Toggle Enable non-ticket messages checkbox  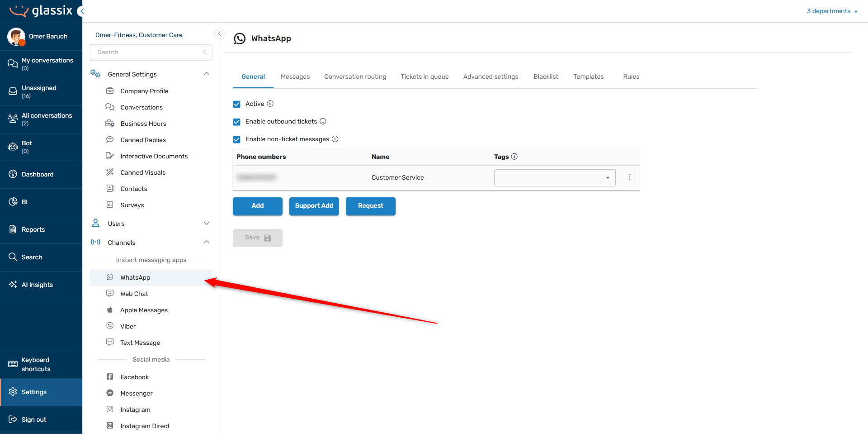point(236,139)
